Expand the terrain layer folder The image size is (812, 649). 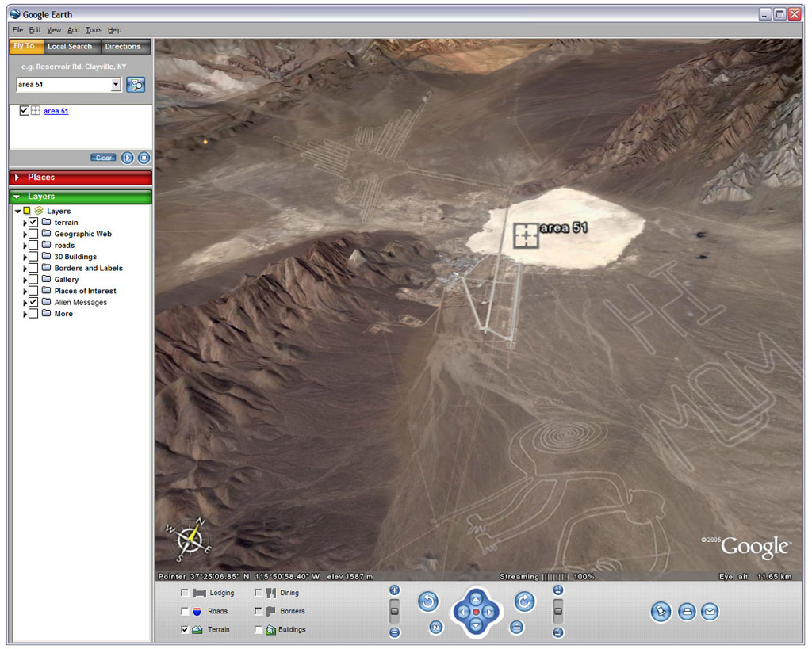click(25, 223)
